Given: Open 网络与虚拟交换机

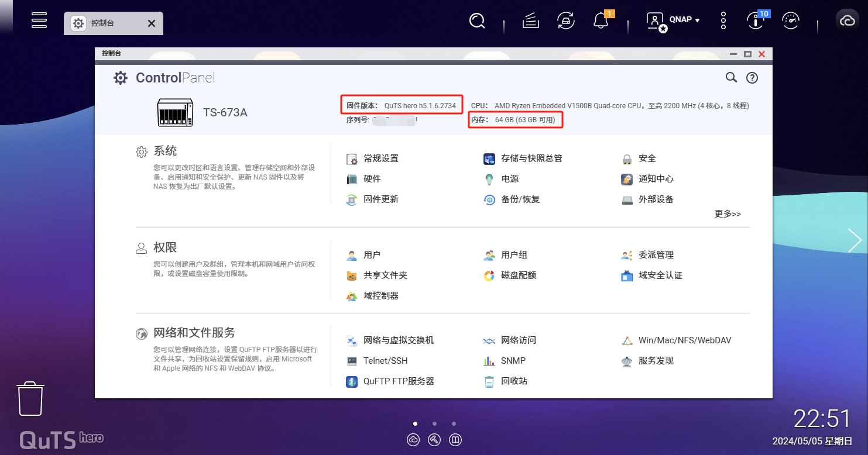Looking at the screenshot, I should tap(390, 340).
